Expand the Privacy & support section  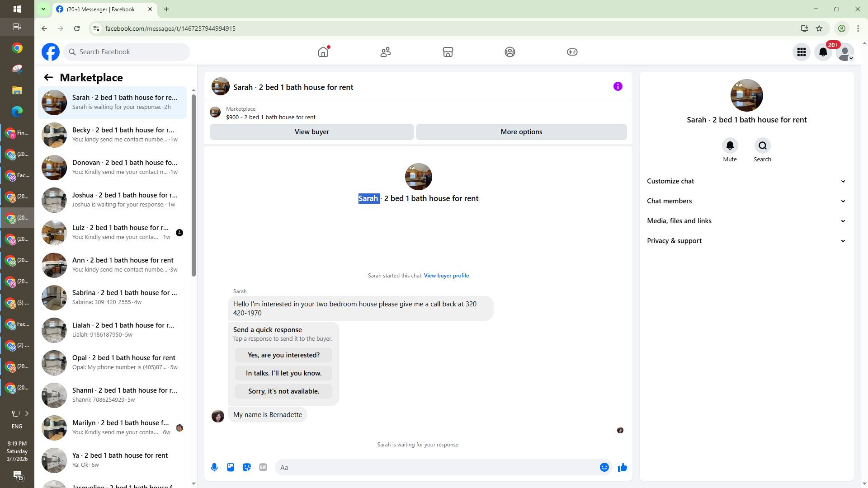746,241
